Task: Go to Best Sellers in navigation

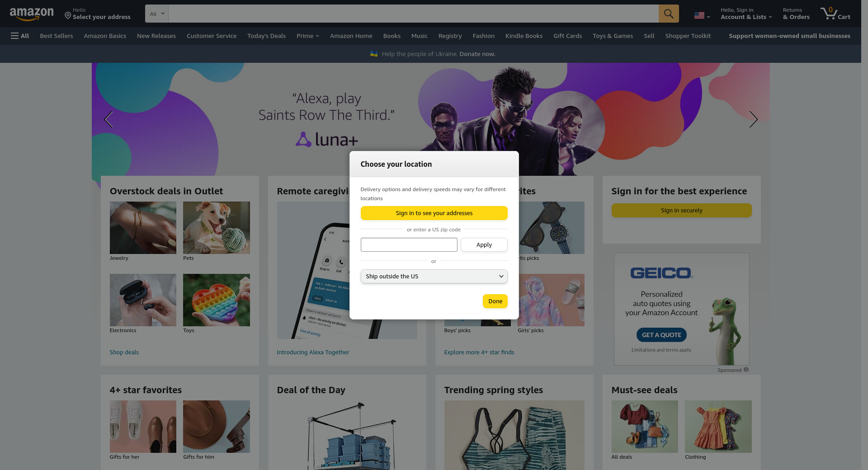Action: [56, 36]
